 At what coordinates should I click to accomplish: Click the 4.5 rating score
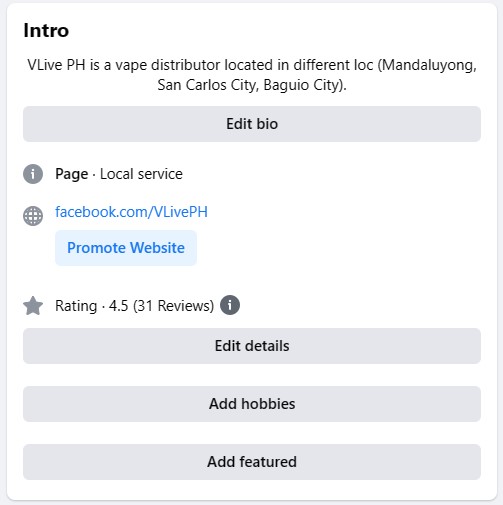118,306
